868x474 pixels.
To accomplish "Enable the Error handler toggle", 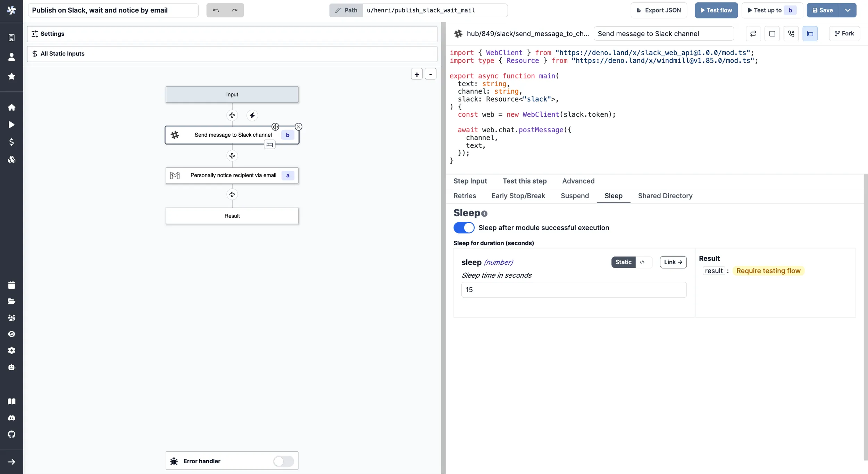I will click(x=283, y=461).
